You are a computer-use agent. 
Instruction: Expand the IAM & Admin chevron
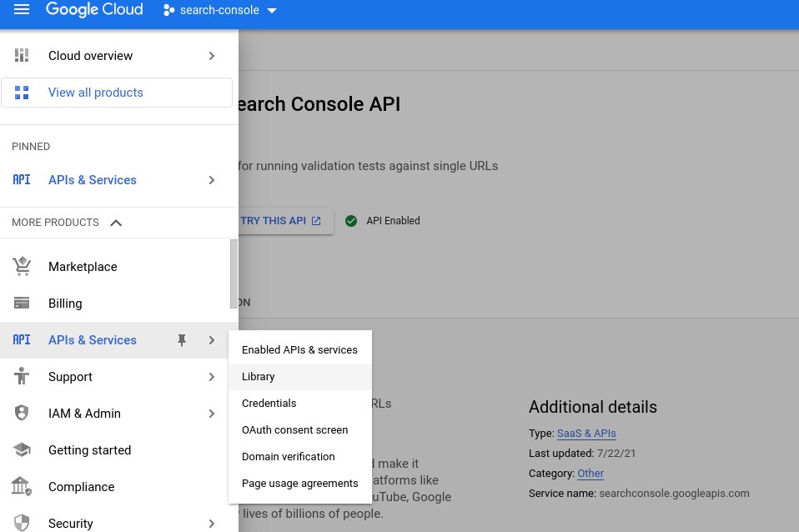point(212,414)
